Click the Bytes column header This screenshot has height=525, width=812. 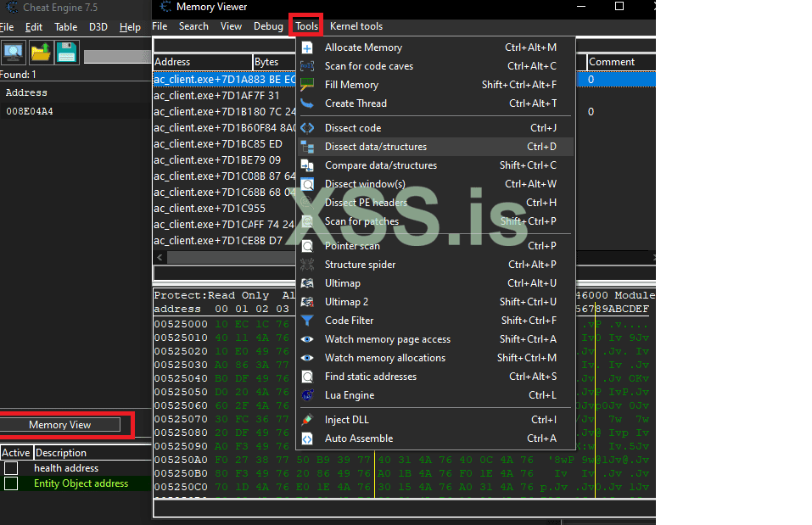point(274,62)
